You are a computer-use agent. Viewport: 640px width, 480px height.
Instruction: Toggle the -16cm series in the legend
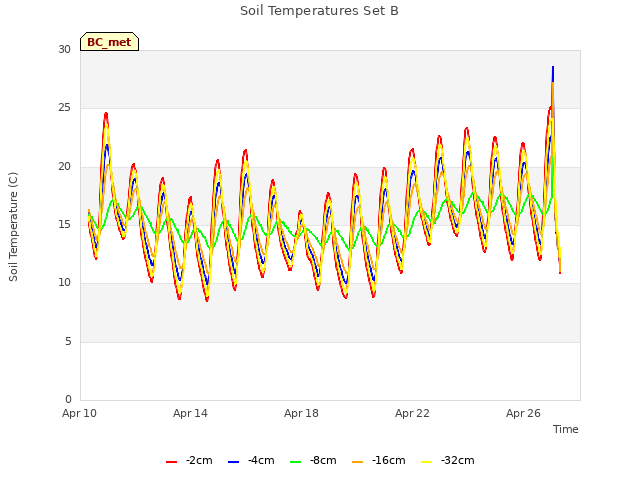pos(379,461)
